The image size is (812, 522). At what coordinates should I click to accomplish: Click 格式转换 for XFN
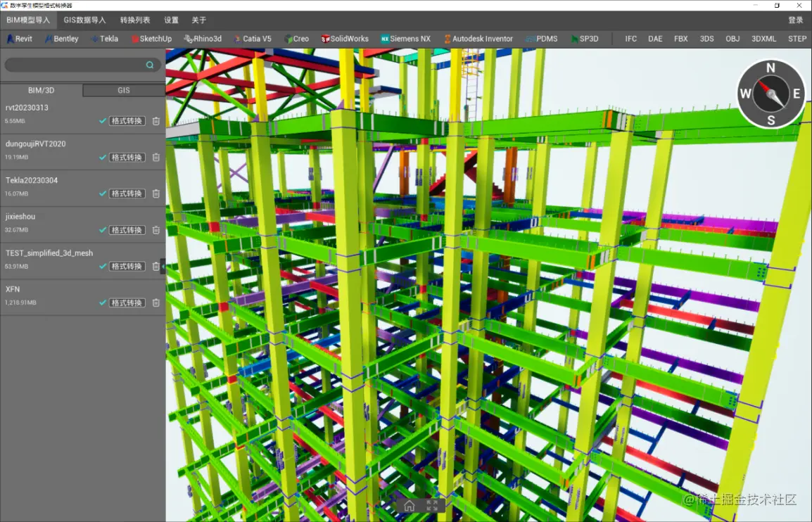[127, 303]
